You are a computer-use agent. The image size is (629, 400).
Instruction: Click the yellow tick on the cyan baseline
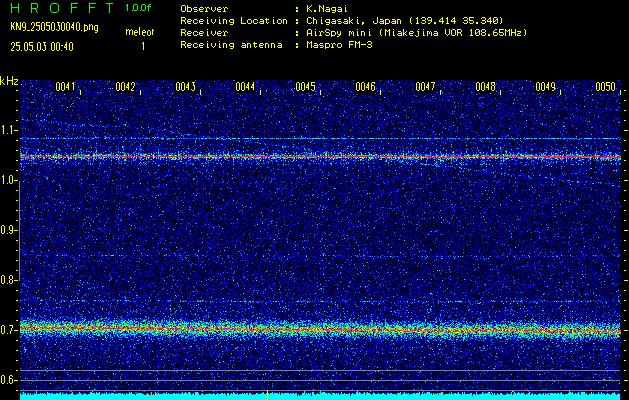pyautogui.click(x=267, y=395)
